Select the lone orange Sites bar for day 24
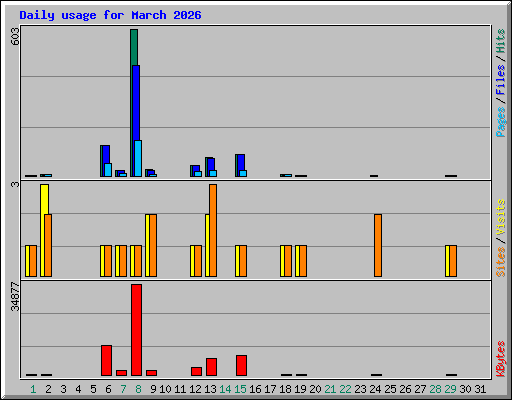This screenshot has height=400, width=512. coord(378,245)
